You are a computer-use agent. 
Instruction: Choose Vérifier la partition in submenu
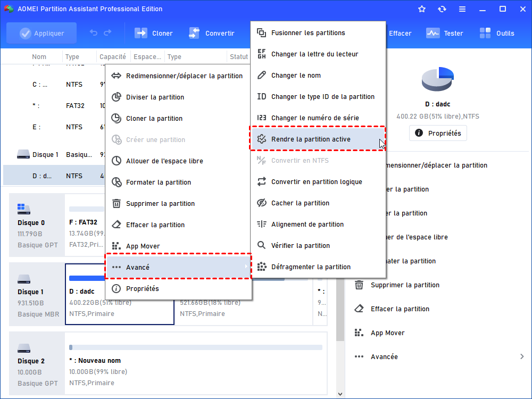(318, 246)
